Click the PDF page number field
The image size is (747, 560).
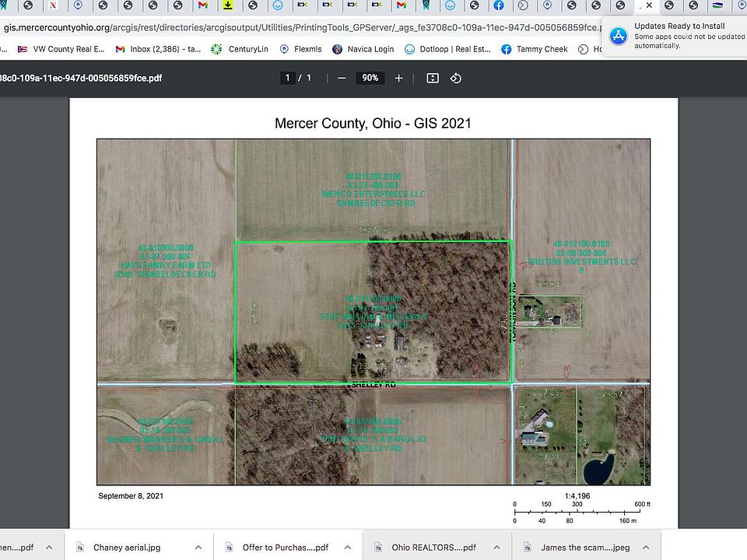coord(288,78)
